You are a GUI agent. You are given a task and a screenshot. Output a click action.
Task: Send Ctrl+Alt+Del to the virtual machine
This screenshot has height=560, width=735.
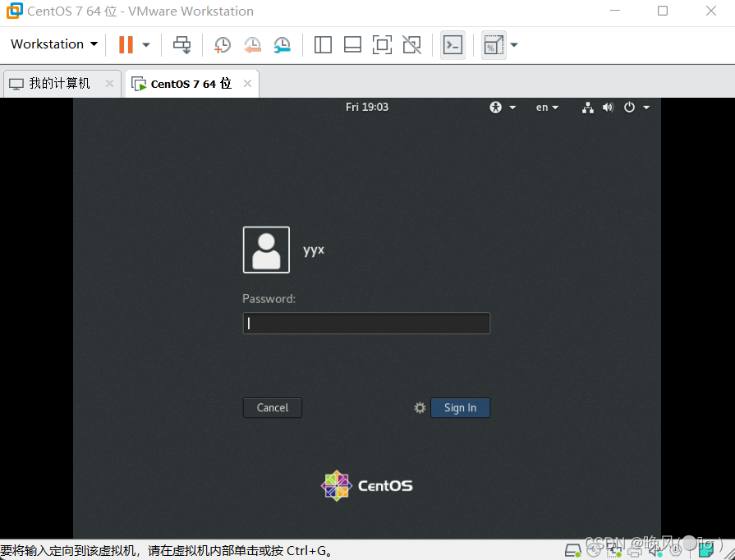point(181,45)
